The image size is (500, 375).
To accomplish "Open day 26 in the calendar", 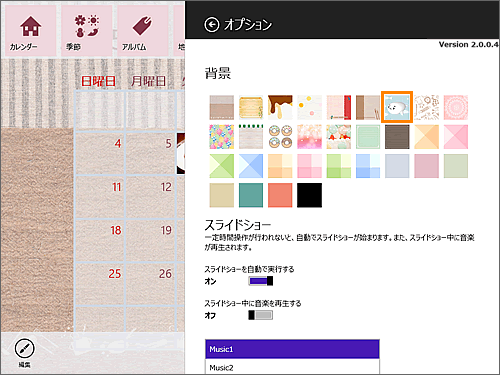I will [x=151, y=284].
